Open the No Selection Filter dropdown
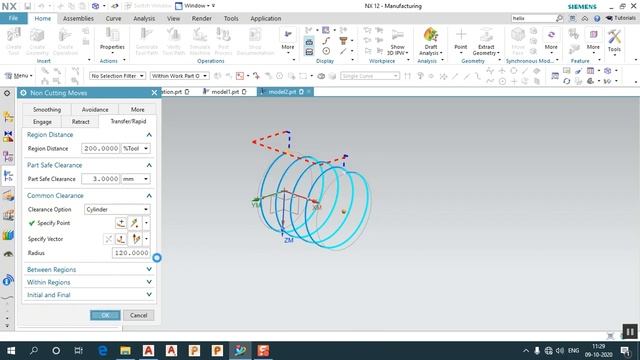640x360 pixels. click(117, 76)
